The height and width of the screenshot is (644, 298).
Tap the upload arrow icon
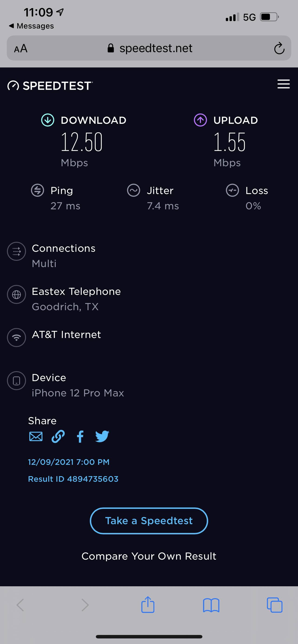201,120
